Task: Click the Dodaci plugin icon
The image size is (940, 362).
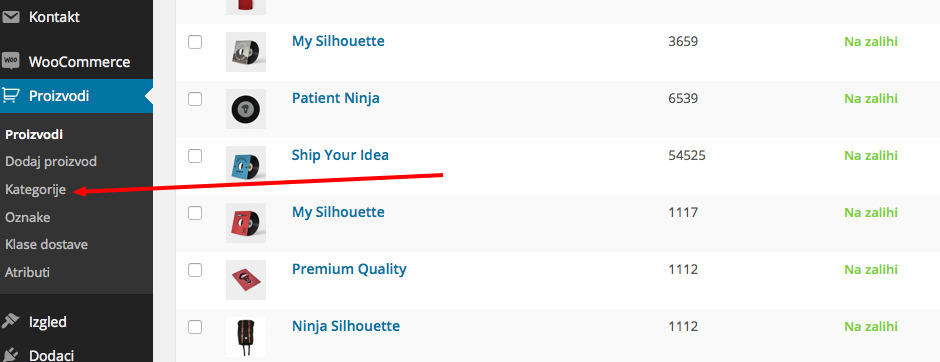Action: tap(11, 354)
